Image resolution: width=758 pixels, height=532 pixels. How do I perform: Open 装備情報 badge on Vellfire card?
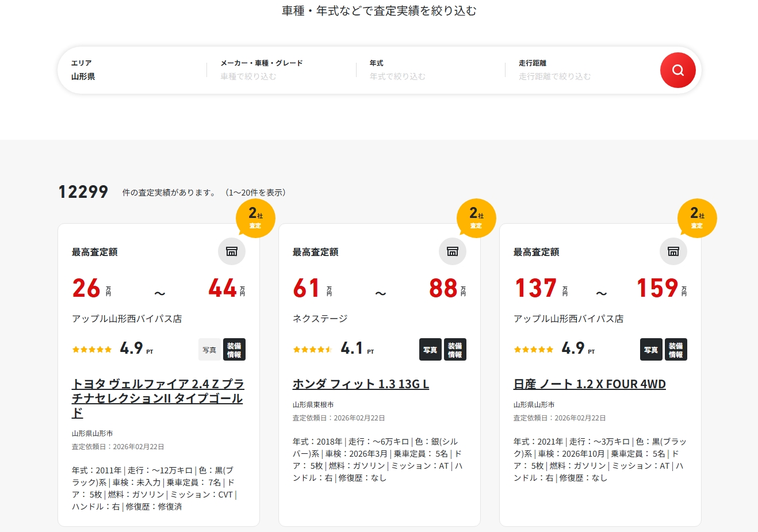click(x=234, y=350)
